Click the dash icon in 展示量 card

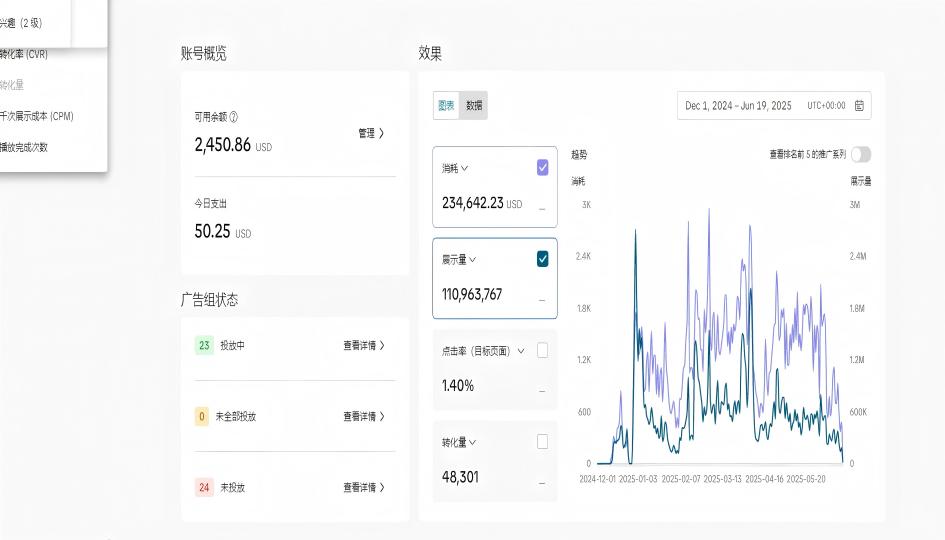click(542, 300)
